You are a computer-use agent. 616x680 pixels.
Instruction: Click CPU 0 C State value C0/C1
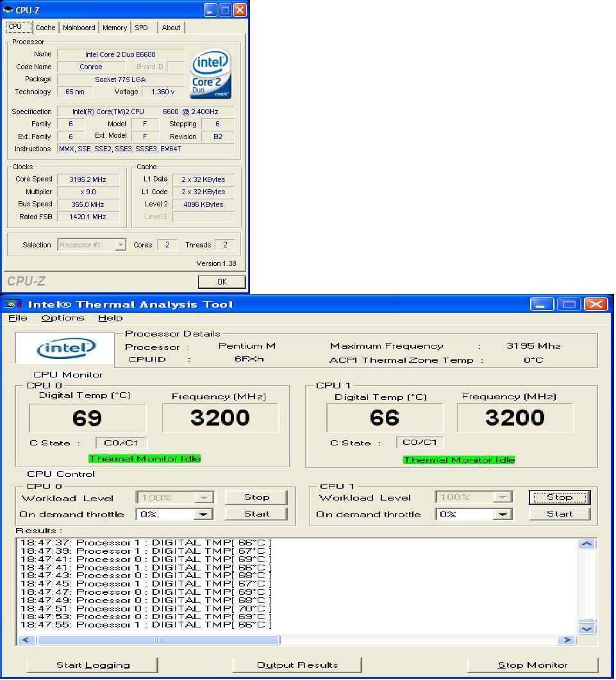[x=121, y=443]
